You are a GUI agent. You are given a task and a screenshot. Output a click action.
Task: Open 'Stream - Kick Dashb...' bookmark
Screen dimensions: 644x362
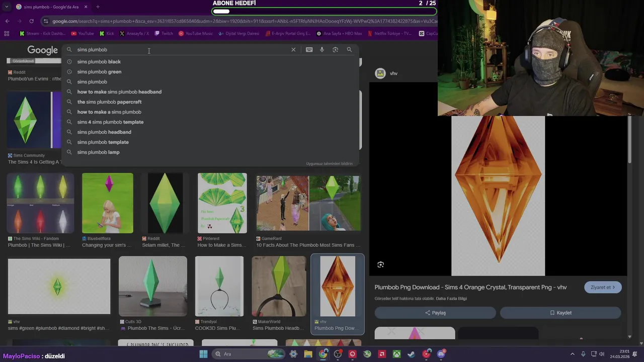coord(43,34)
